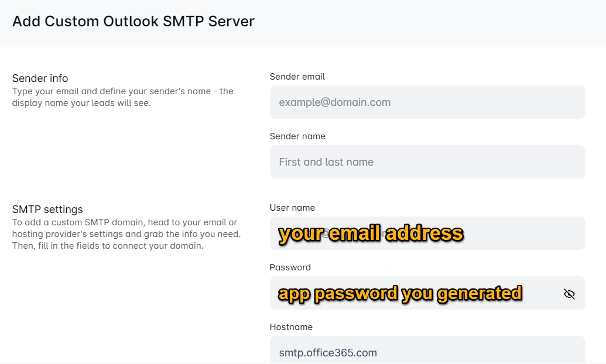The image size is (606, 364).
Task: Click the "app password you generated" overlay text
Action: pyautogui.click(x=400, y=293)
